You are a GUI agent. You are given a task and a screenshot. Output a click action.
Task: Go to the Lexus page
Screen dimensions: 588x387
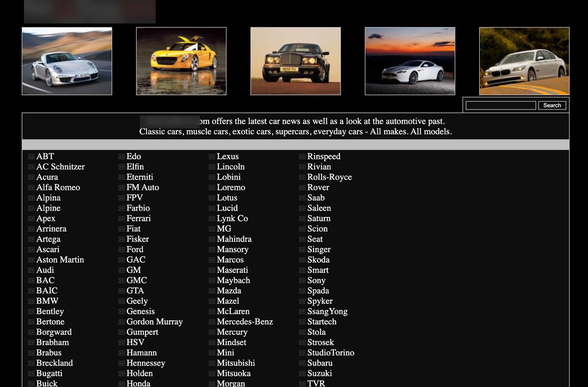pos(228,156)
